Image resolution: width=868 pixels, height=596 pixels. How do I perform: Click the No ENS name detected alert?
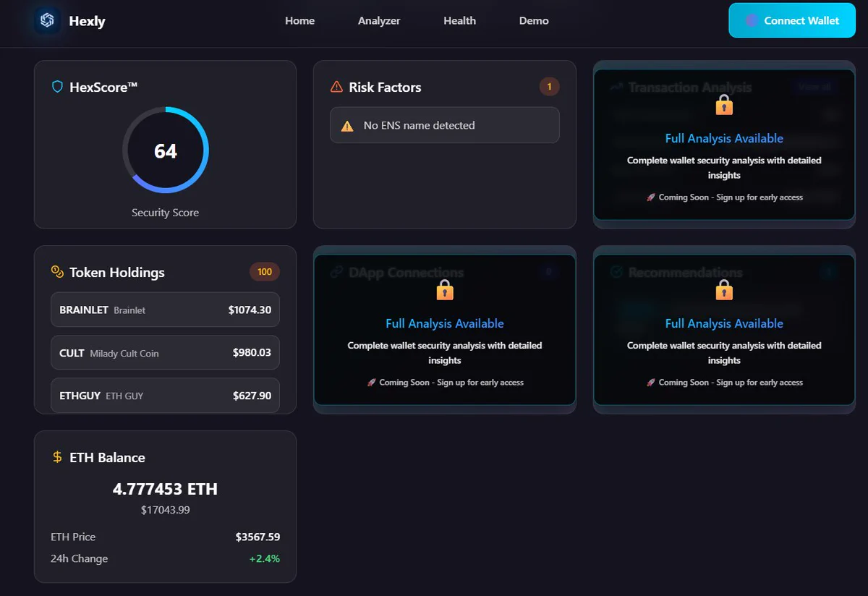pyautogui.click(x=445, y=125)
